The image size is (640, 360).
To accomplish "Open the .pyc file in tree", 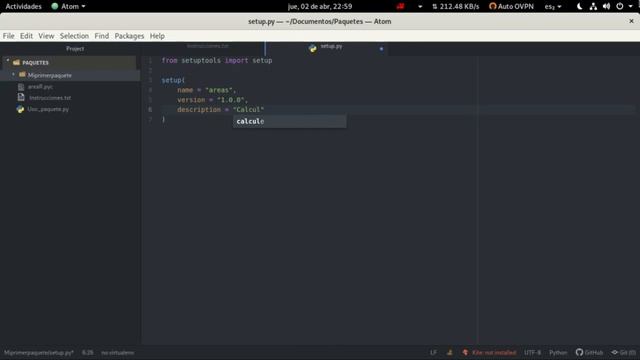I will point(40,87).
